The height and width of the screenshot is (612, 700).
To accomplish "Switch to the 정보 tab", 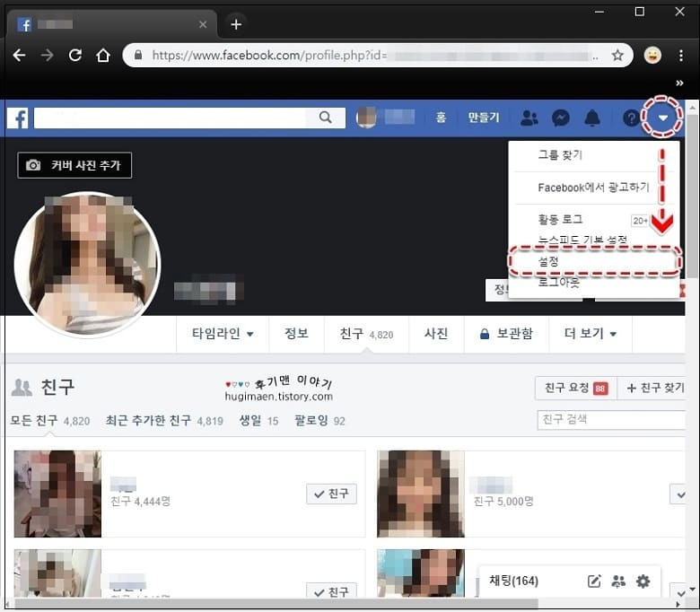I will pyautogui.click(x=296, y=334).
